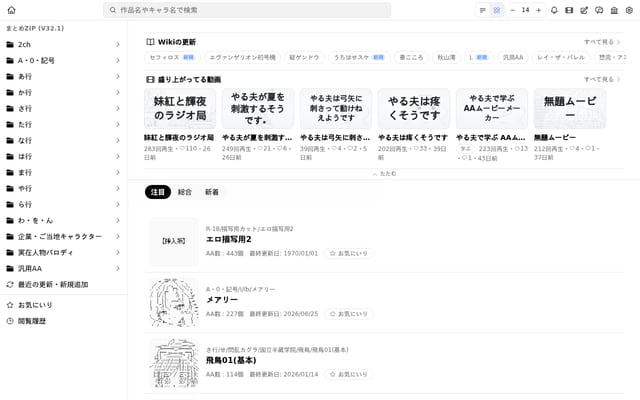Open the home icon in top bar
This screenshot has width=640, height=400.
11,10
